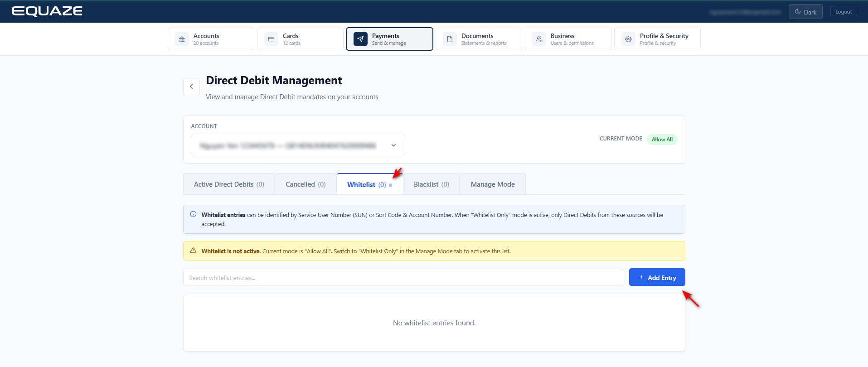Open the Accounts section
Screen dimensions: 868x367
pyautogui.click(x=211, y=39)
